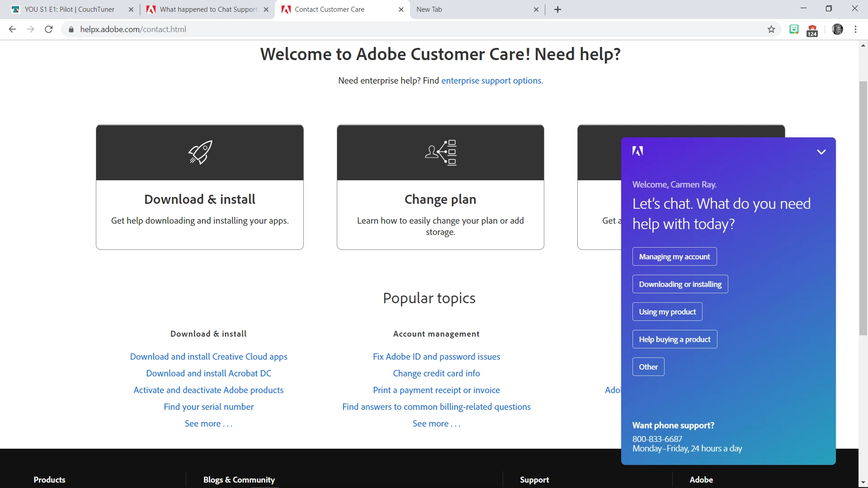Open Chrome profile avatar menu
Screen dimensions: 868x488
pyautogui.click(x=837, y=29)
